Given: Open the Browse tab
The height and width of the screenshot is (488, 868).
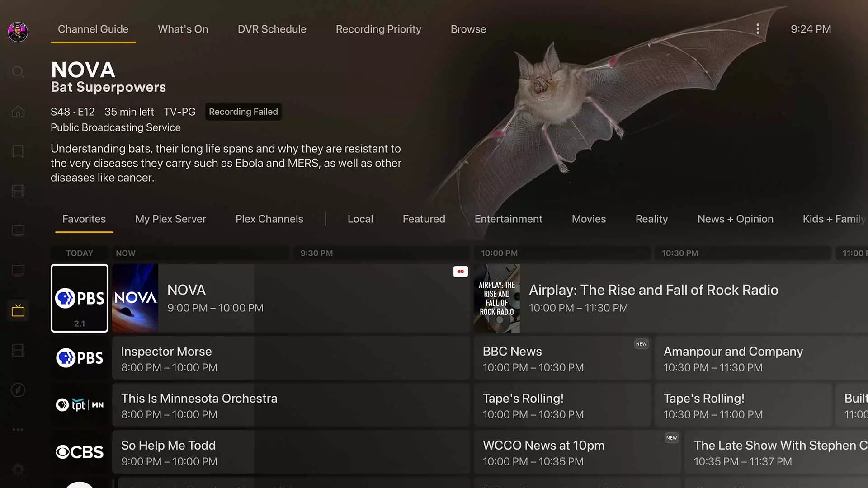Looking at the screenshot, I should 468,29.
